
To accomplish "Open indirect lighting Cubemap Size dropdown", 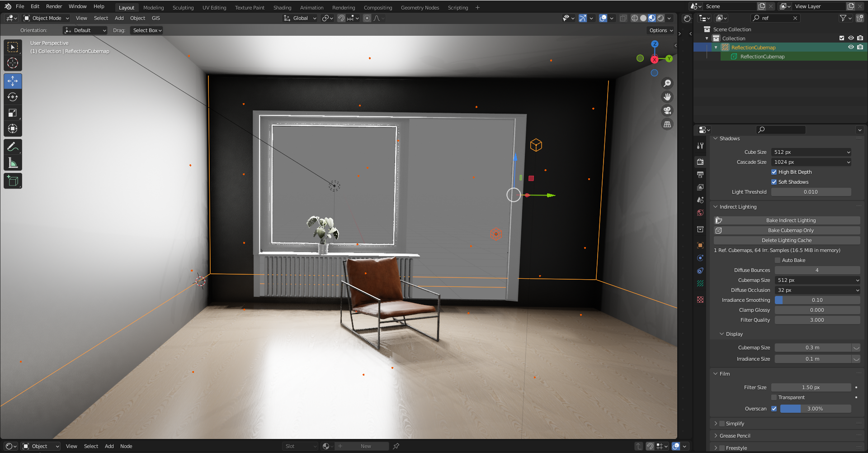I will click(x=818, y=280).
